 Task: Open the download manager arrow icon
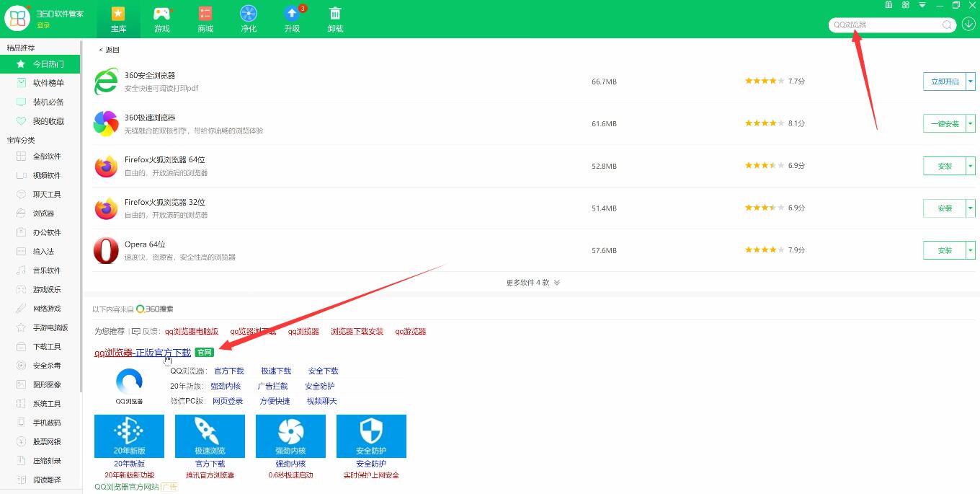click(968, 25)
